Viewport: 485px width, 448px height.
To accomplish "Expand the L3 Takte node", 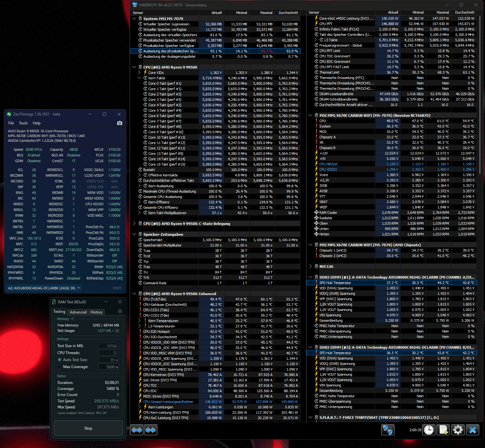I will click(x=316, y=40).
